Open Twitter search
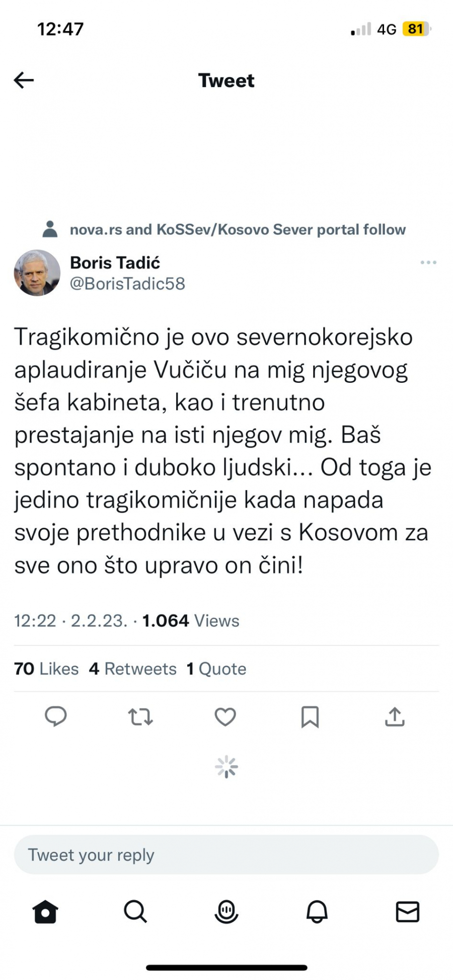453x980 pixels. (135, 912)
